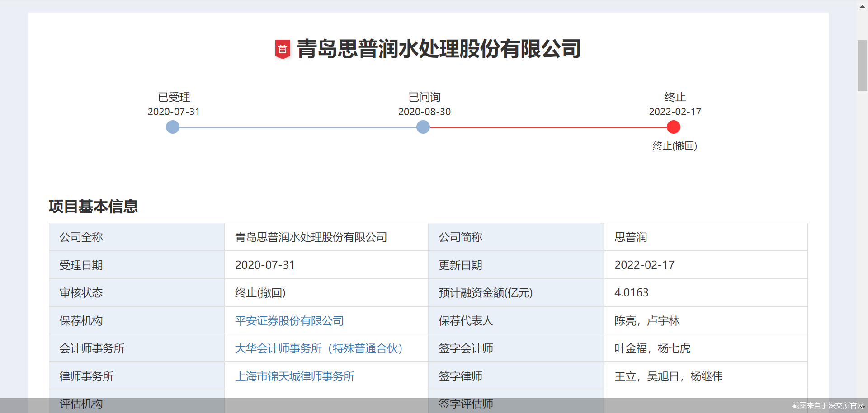Click the 受理日期 label cell
868x413 pixels.
[x=137, y=265]
